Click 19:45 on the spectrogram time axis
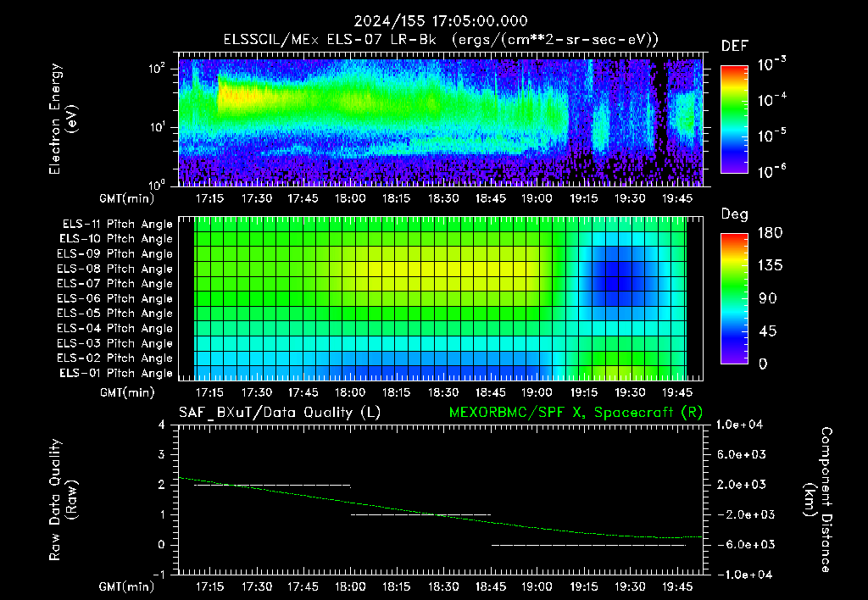Viewport: 868px width, 600px height. point(677,198)
